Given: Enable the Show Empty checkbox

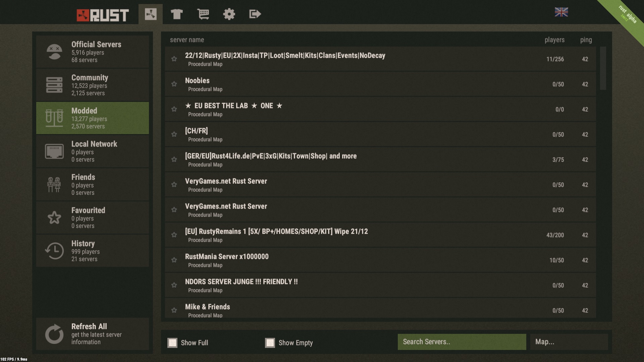Looking at the screenshot, I should tap(270, 343).
